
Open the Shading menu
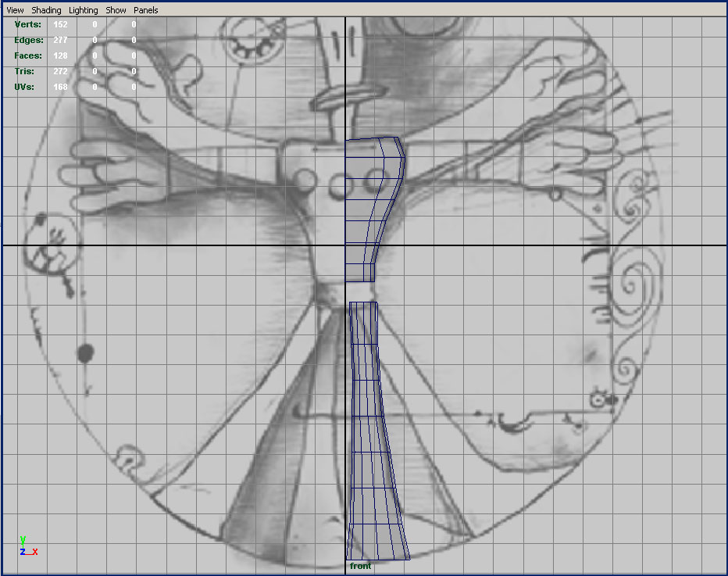pos(46,10)
